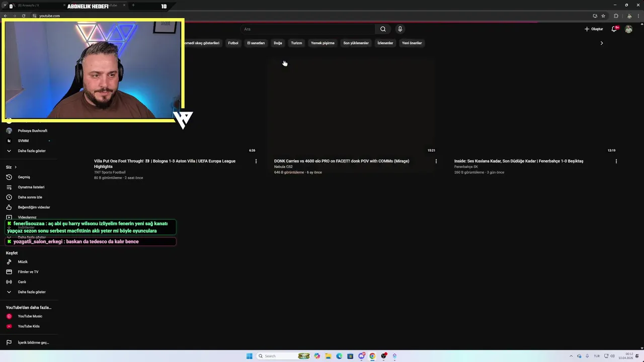Open the Windows Start menu
Screen dimensions: 644x362
(x=250, y=356)
